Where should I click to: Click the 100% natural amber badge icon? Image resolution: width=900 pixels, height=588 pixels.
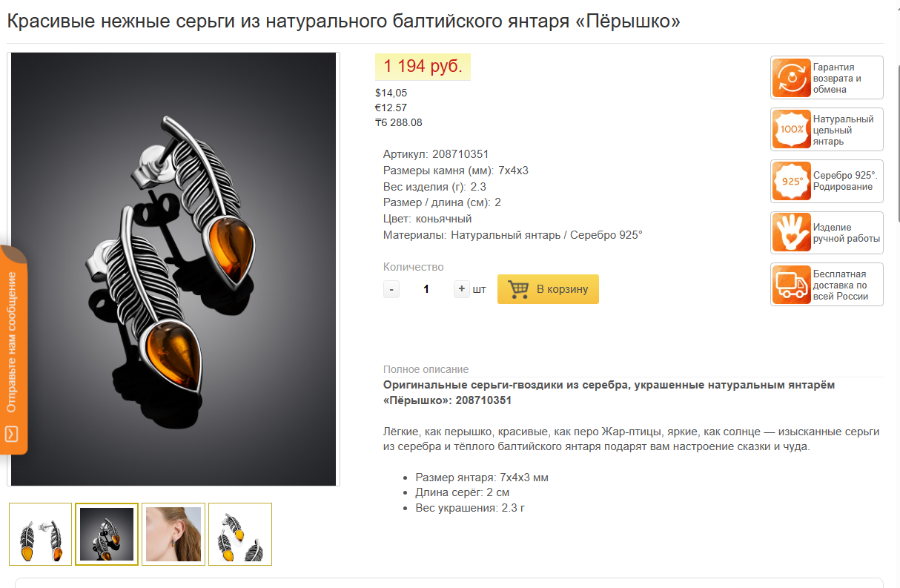pyautogui.click(x=792, y=130)
